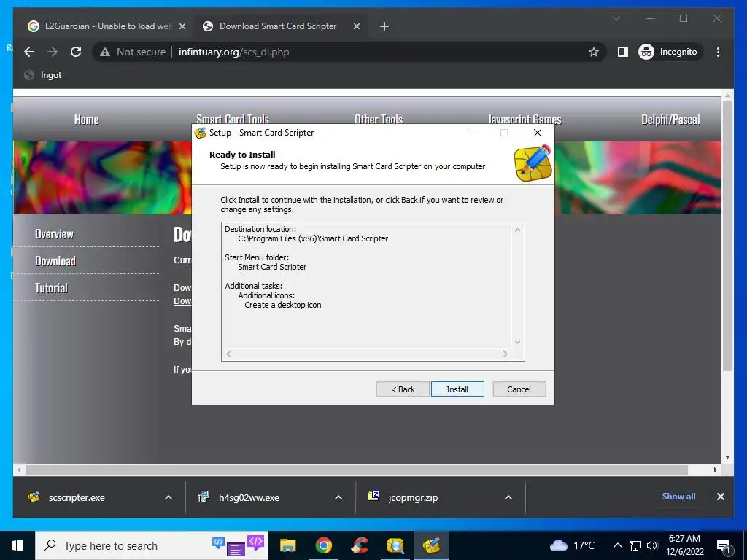Click the browser page horizontal scrollbar
Screen dimensions: 747x560
click(356, 470)
